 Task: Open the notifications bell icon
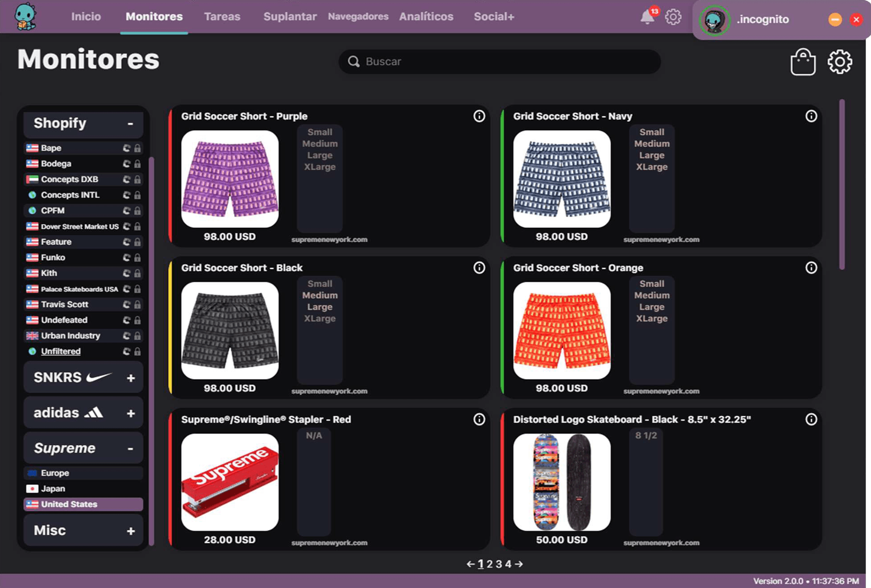coord(647,17)
